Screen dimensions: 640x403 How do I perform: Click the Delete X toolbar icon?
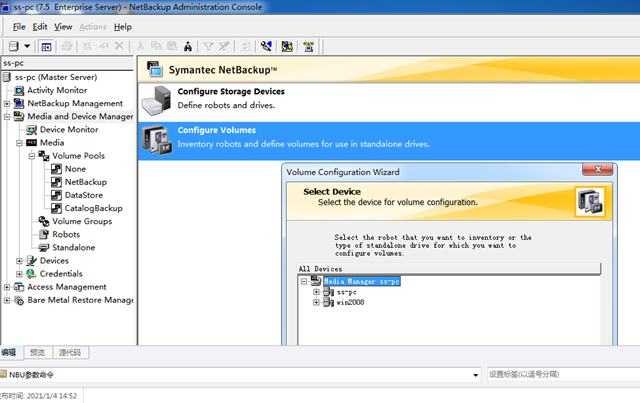[x=119, y=46]
